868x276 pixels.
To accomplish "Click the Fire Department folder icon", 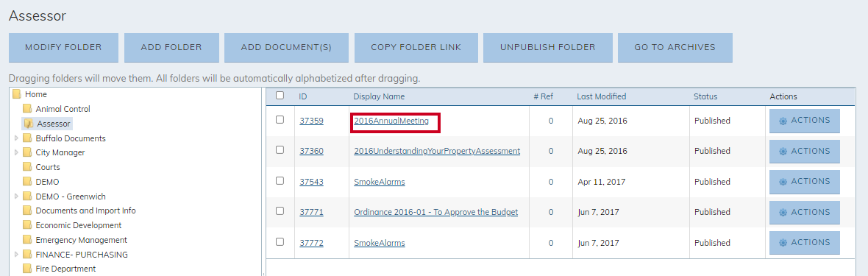I will pyautogui.click(x=27, y=269).
